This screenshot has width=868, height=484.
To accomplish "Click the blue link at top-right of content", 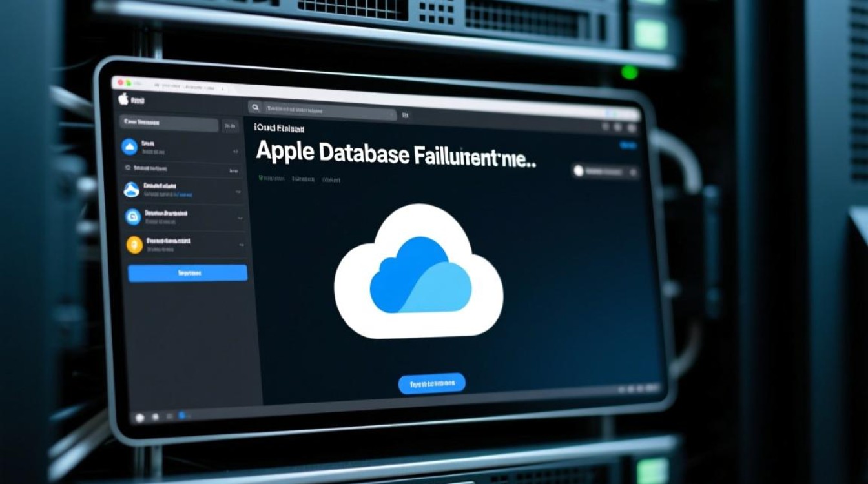I will pyautogui.click(x=627, y=146).
